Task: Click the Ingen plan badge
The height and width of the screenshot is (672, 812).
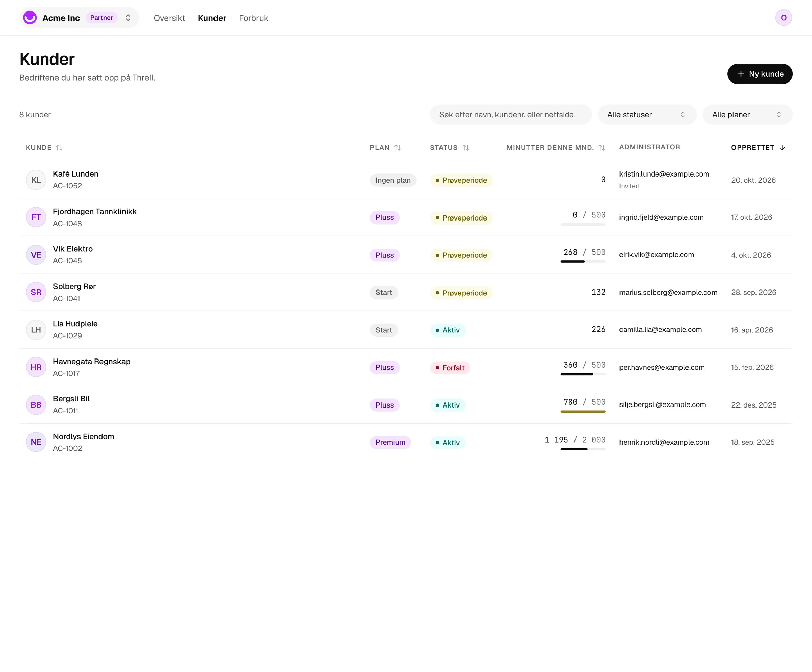Action: coord(393,180)
